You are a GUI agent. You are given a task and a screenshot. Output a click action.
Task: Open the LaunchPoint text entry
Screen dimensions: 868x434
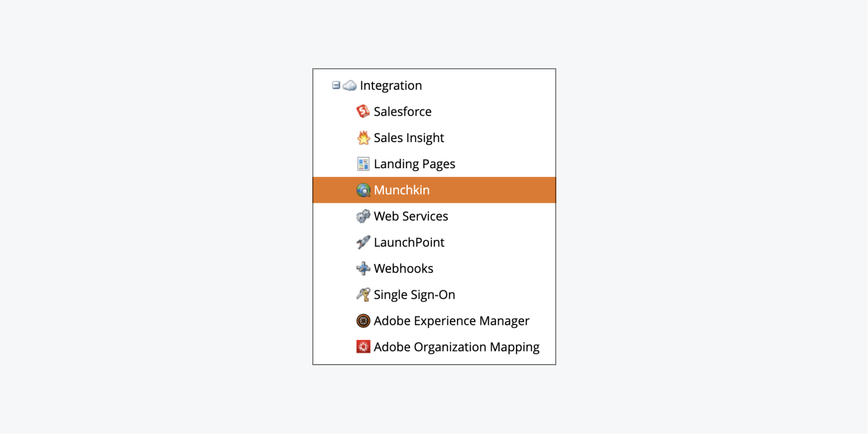tap(409, 243)
